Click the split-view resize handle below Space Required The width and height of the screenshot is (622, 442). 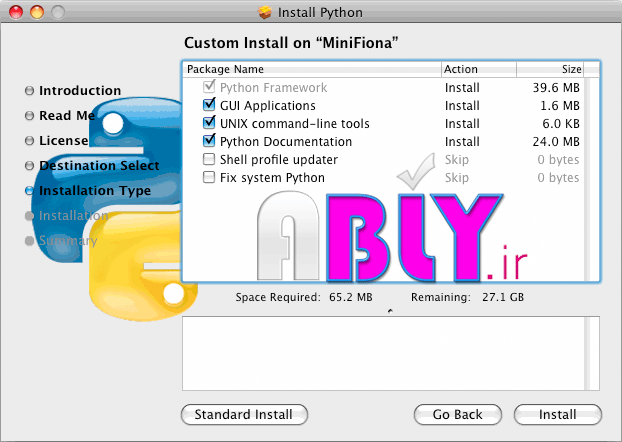point(390,311)
